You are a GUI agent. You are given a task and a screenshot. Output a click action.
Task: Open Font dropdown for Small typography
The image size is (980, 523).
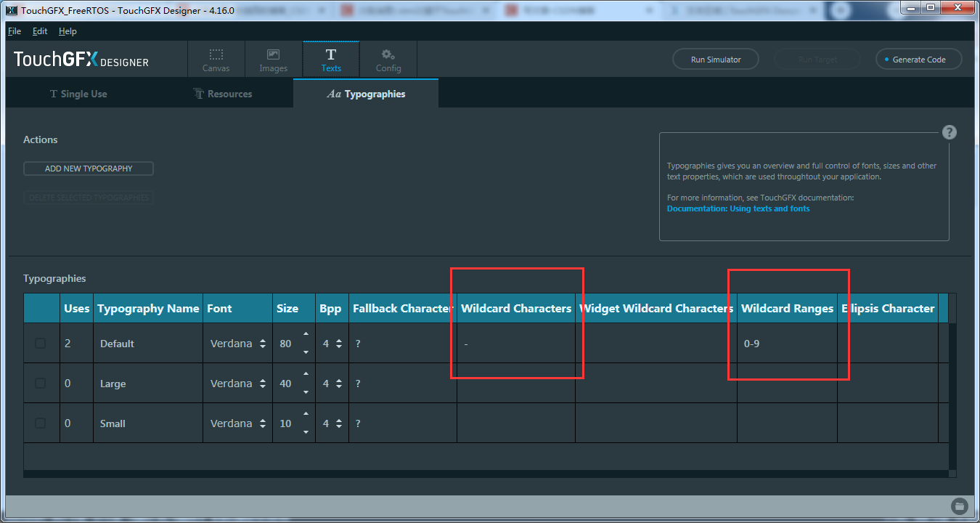[237, 423]
